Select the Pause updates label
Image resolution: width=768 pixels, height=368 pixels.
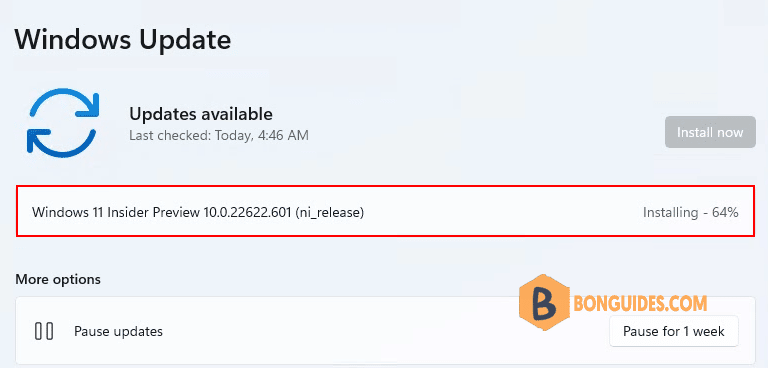[x=118, y=331]
